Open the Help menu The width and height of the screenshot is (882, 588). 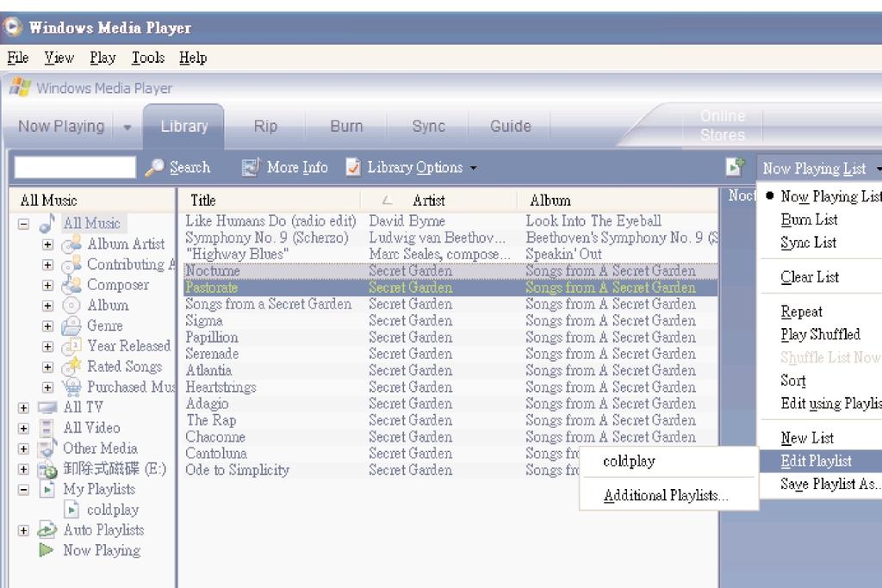pyautogui.click(x=193, y=58)
